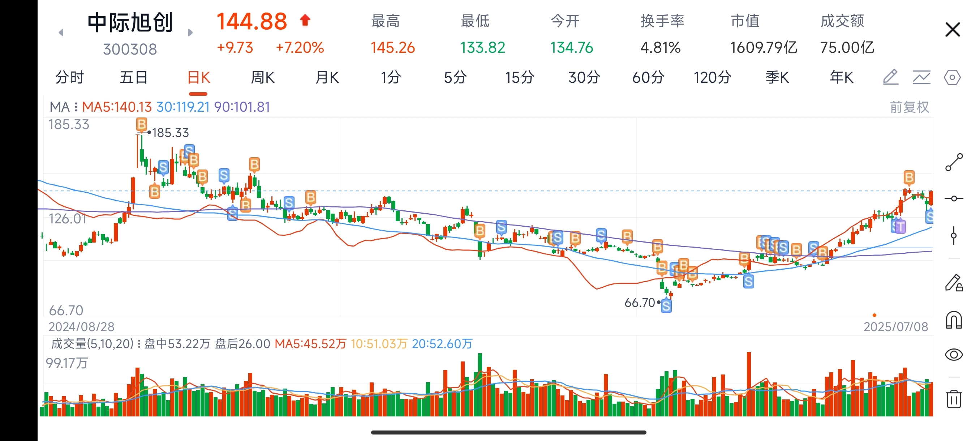Tap the +7.20% change percentage

(300, 48)
